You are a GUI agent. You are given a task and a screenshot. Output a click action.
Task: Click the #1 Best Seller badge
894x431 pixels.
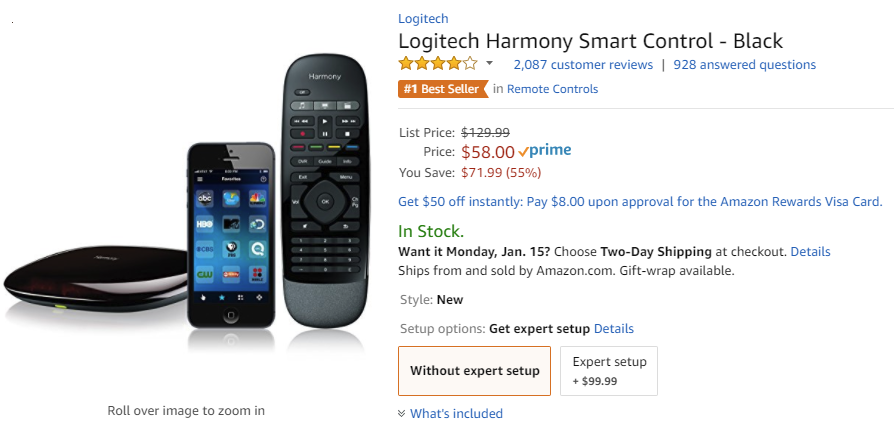(x=441, y=89)
